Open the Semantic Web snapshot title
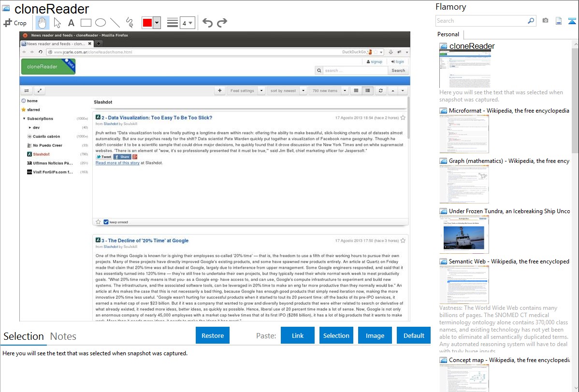Screen dimensions: 579x392 509,261
